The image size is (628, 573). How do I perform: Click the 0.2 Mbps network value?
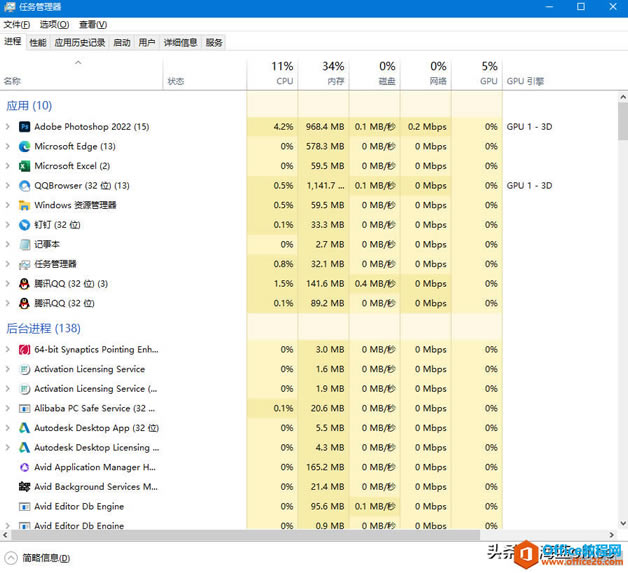tap(427, 127)
